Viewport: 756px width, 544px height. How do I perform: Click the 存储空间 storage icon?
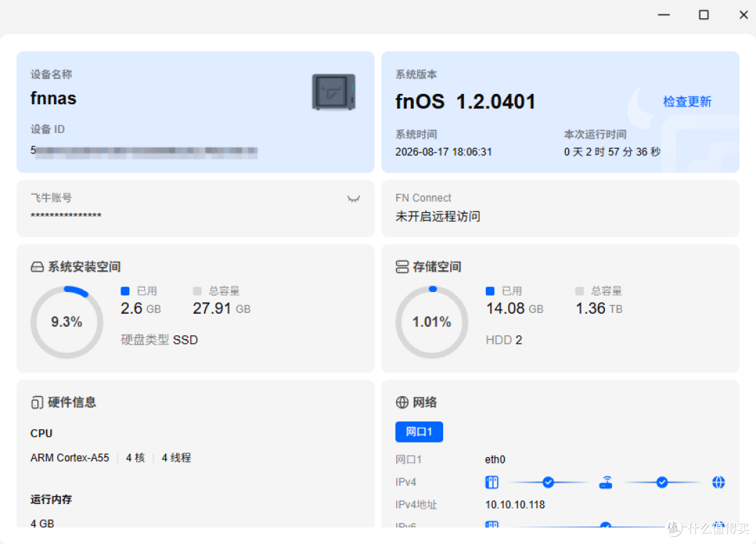pos(402,267)
